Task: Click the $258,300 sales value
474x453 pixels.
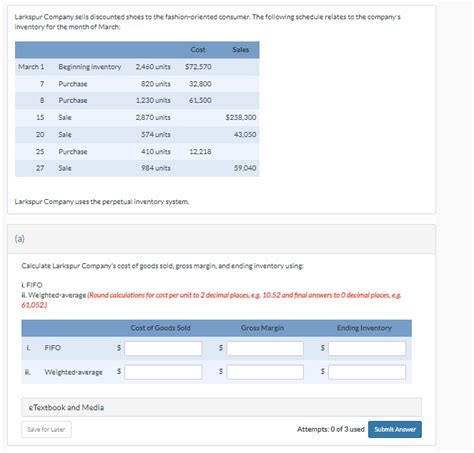Action: 241,117
